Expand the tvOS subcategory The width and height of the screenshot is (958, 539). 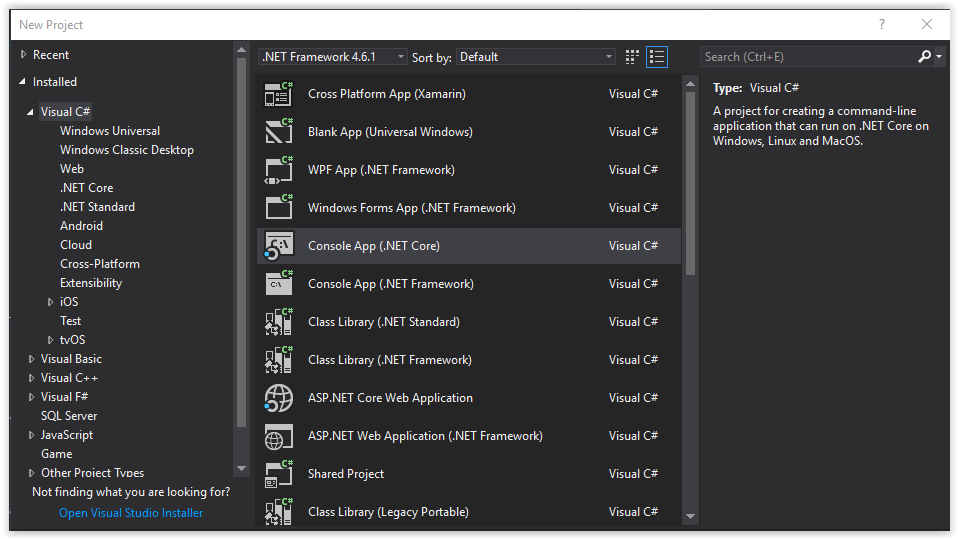pos(51,340)
